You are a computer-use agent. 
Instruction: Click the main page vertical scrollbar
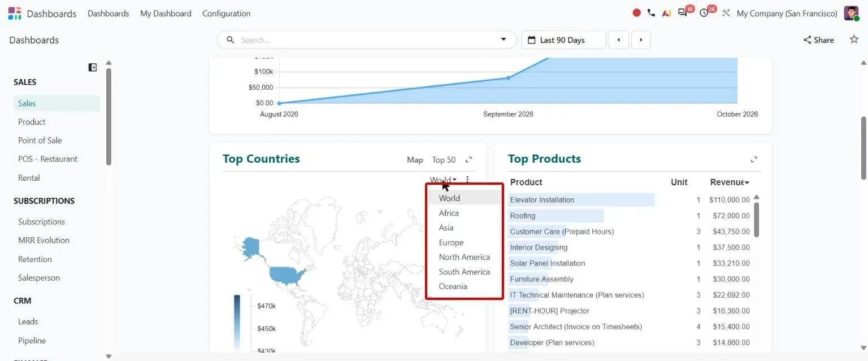863,148
